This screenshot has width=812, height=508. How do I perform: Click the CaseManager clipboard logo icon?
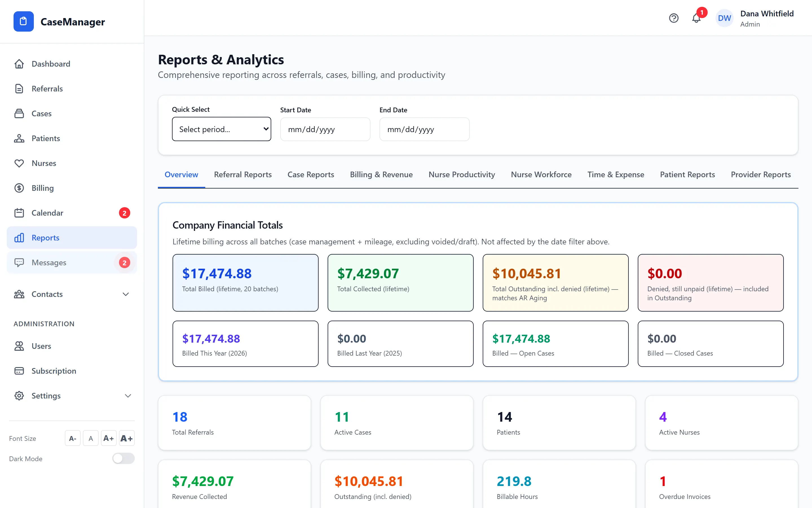(23, 21)
